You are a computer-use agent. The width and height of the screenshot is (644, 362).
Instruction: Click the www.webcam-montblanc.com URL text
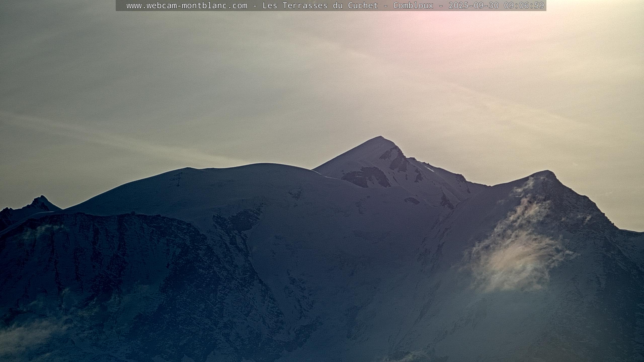(187, 6)
